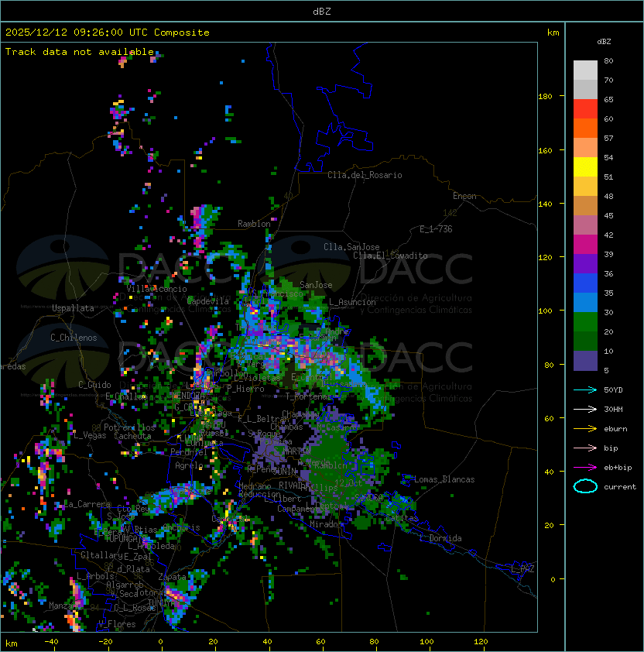This screenshot has width=644, height=652.
Task: Select the light blue dBZ legend block
Action: (585, 302)
